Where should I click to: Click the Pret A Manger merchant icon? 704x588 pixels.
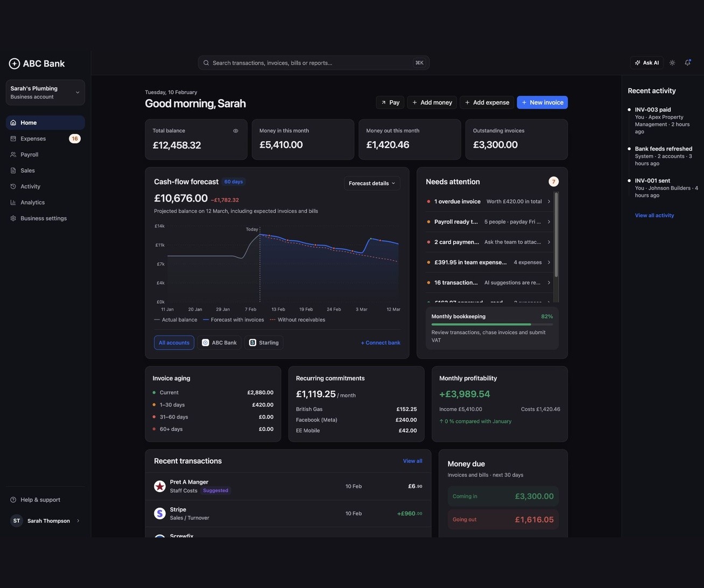click(x=160, y=486)
